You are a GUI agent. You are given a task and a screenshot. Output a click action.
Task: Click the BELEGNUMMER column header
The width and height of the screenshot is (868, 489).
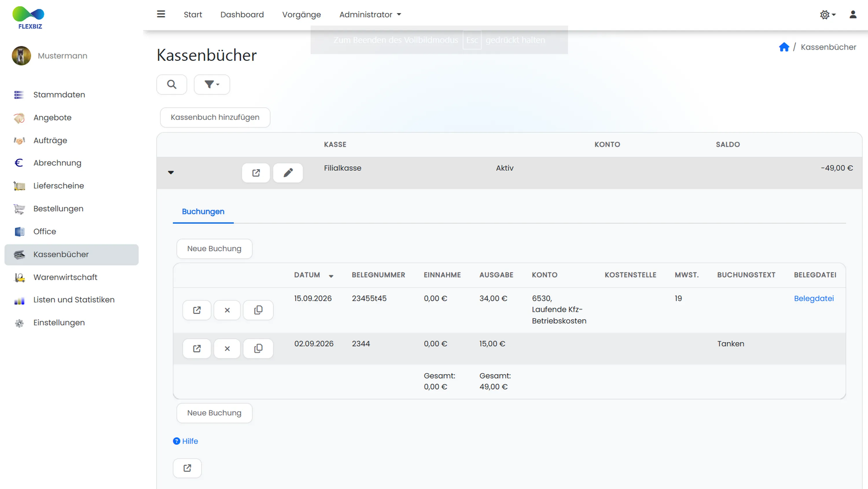coord(378,275)
